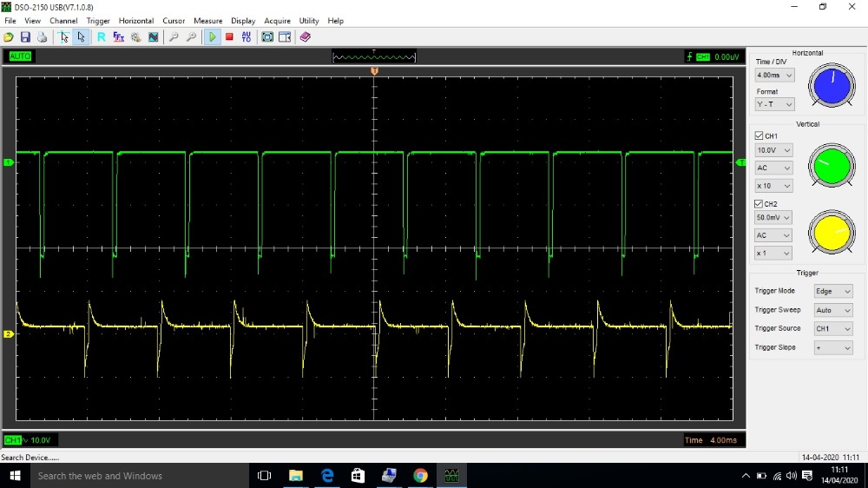The height and width of the screenshot is (488, 868).
Task: Click the save floppy disk icon
Action: pos(25,37)
